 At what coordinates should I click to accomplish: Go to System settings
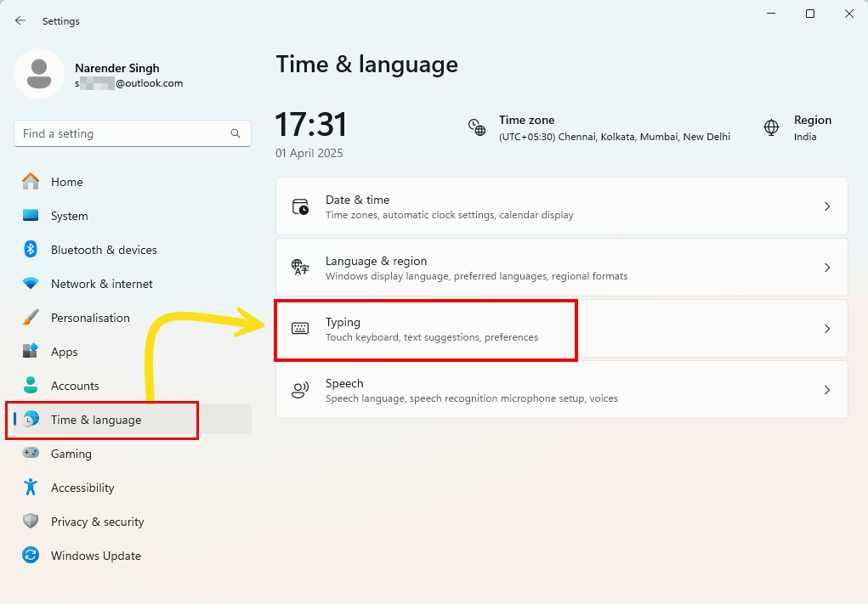point(133,216)
